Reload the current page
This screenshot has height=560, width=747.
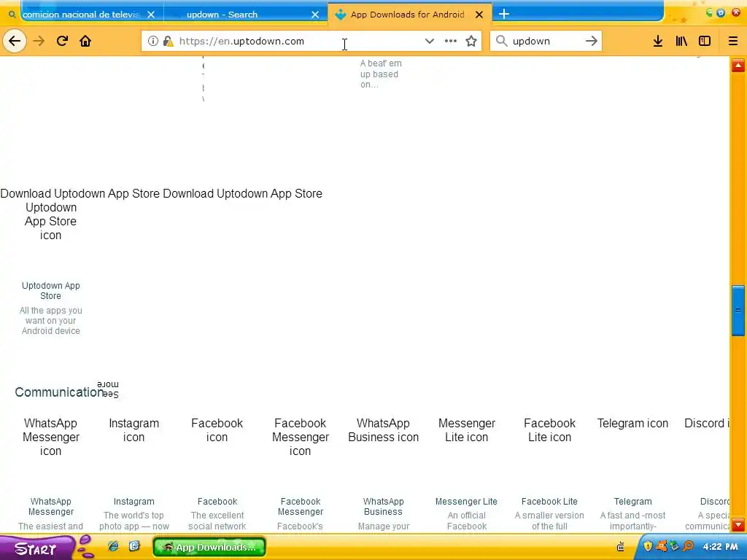point(63,41)
